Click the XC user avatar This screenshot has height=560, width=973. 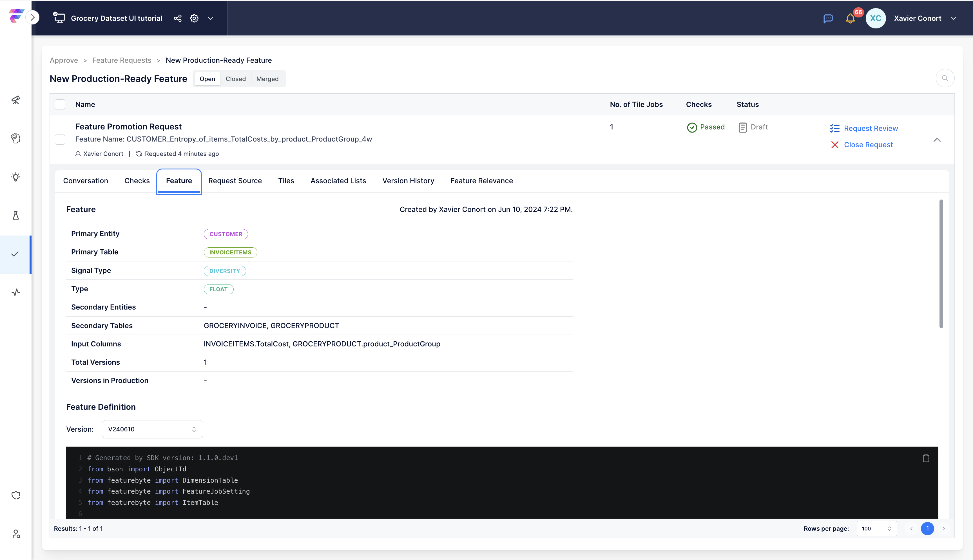click(x=876, y=18)
